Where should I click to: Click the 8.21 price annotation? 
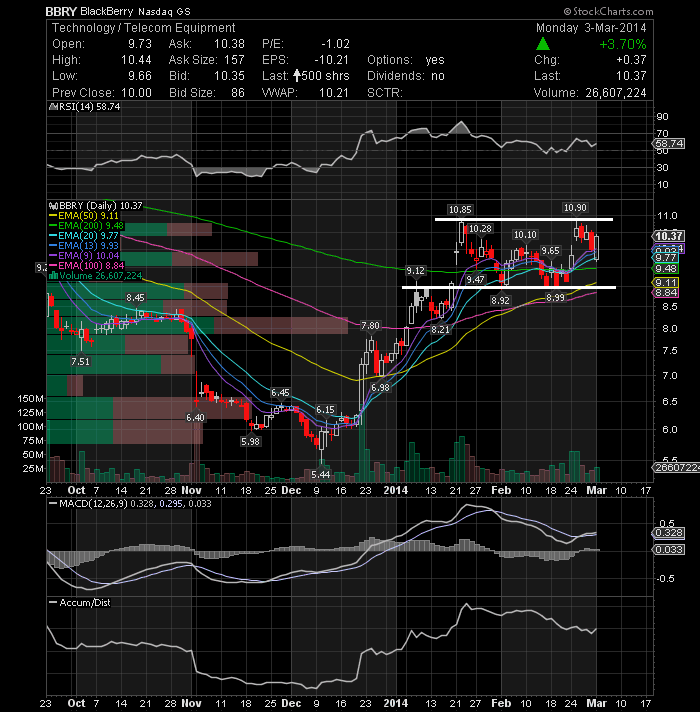coord(440,330)
